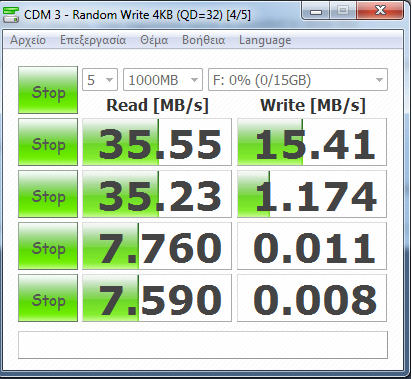Viewport: 412px width, 379px height.
Task: Click the 1.174 write result
Action: (312, 194)
